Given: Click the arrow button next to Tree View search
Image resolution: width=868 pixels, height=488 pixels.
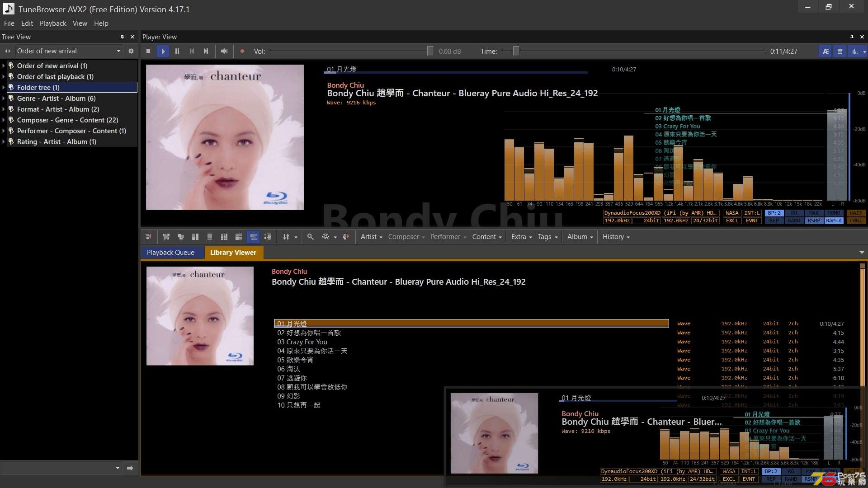Looking at the screenshot, I should [x=130, y=468].
